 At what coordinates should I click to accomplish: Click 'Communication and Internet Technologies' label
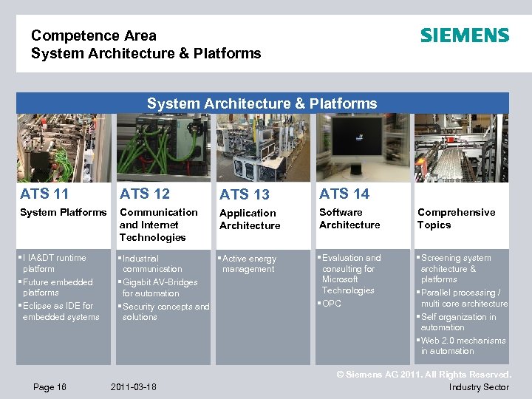coord(158,225)
